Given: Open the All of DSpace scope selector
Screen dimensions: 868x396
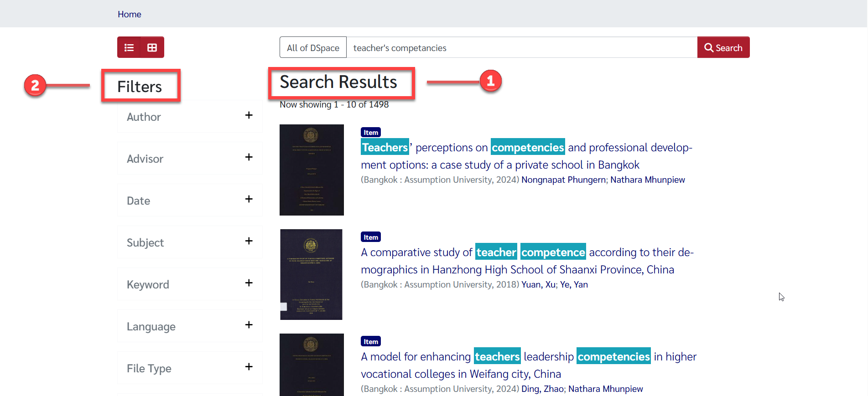Looking at the screenshot, I should tap(313, 47).
